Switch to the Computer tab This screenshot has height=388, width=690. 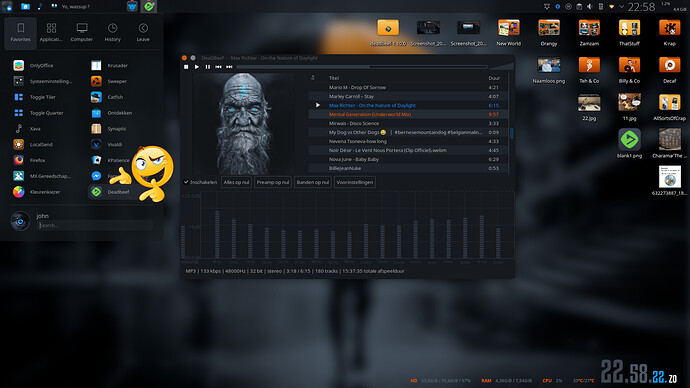[82, 32]
